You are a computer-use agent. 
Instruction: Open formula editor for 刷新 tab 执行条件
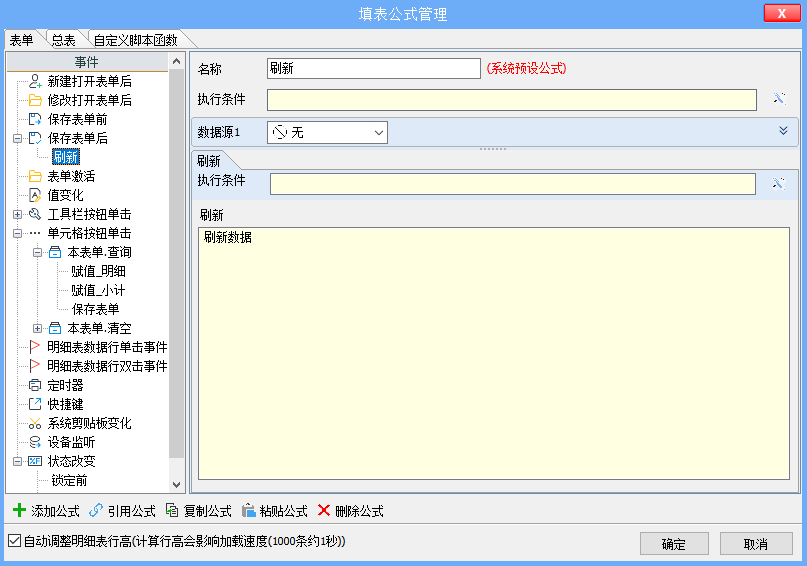[778, 183]
